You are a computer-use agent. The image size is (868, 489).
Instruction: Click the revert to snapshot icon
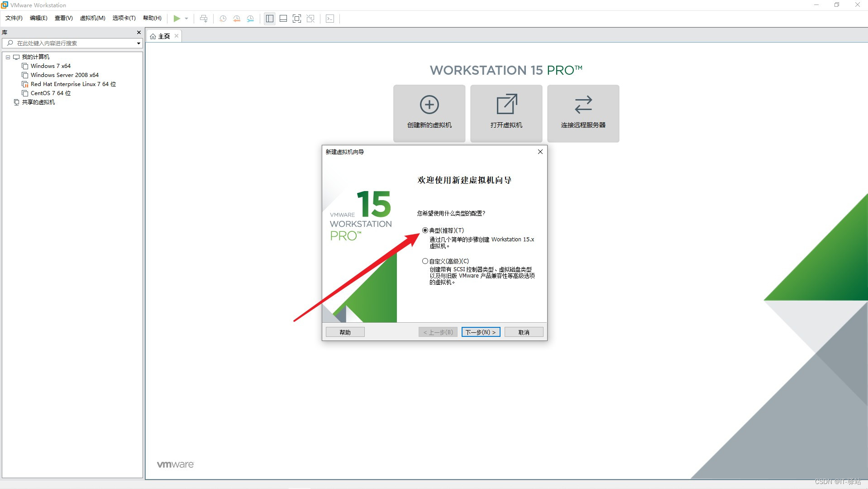tap(237, 19)
